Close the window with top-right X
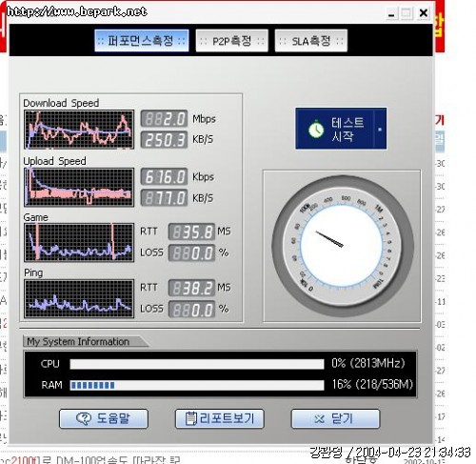The width and height of the screenshot is (476, 464). coord(424,13)
